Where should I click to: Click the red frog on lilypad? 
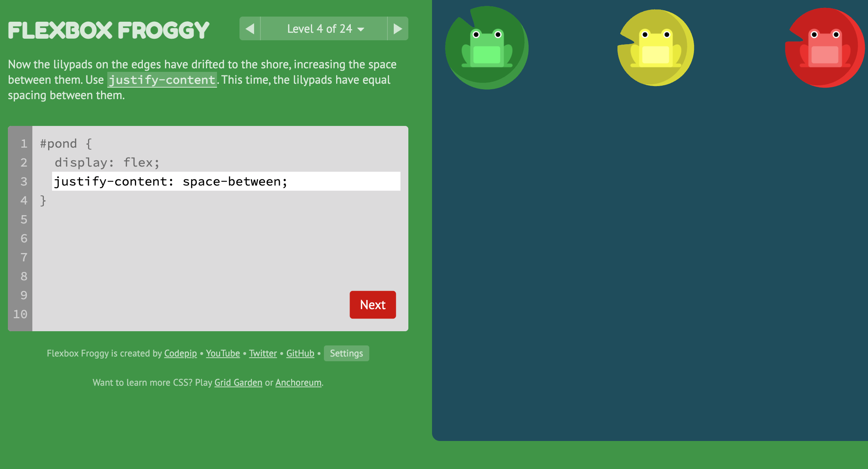point(825,48)
